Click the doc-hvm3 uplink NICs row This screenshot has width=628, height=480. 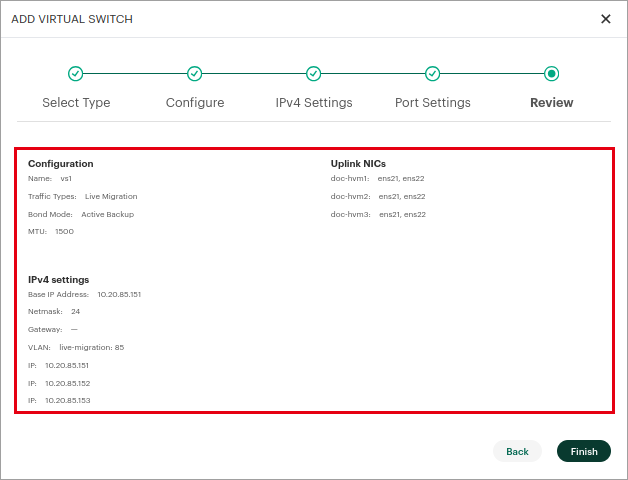378,214
